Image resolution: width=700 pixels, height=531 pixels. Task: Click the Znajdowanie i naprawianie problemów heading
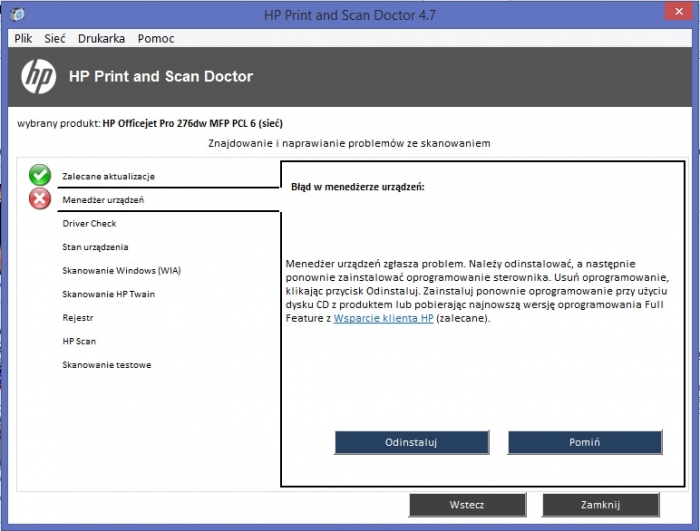(x=349, y=143)
